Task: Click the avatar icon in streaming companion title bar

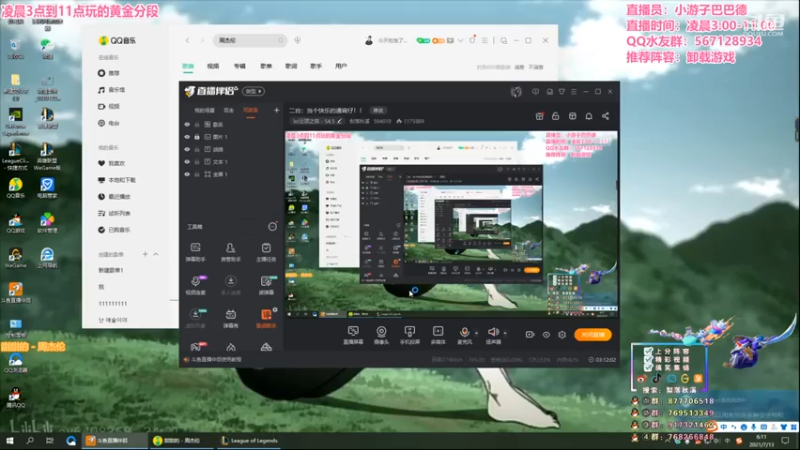Action: (x=516, y=91)
